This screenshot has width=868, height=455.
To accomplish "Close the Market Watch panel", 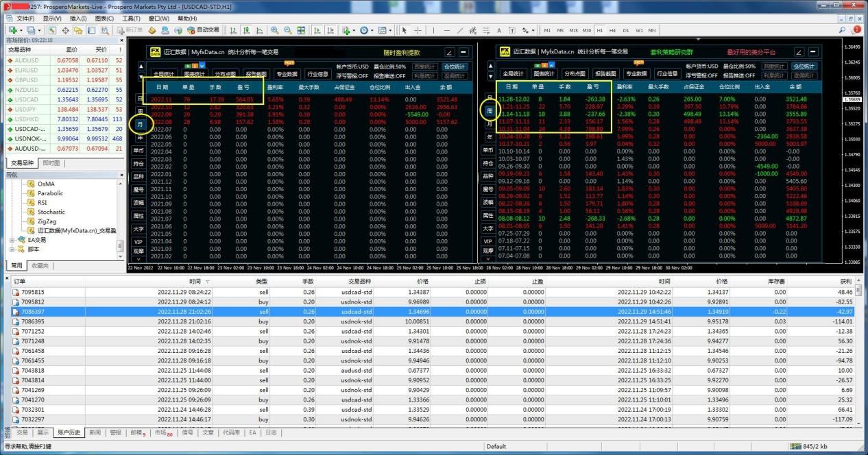I will coord(122,40).
